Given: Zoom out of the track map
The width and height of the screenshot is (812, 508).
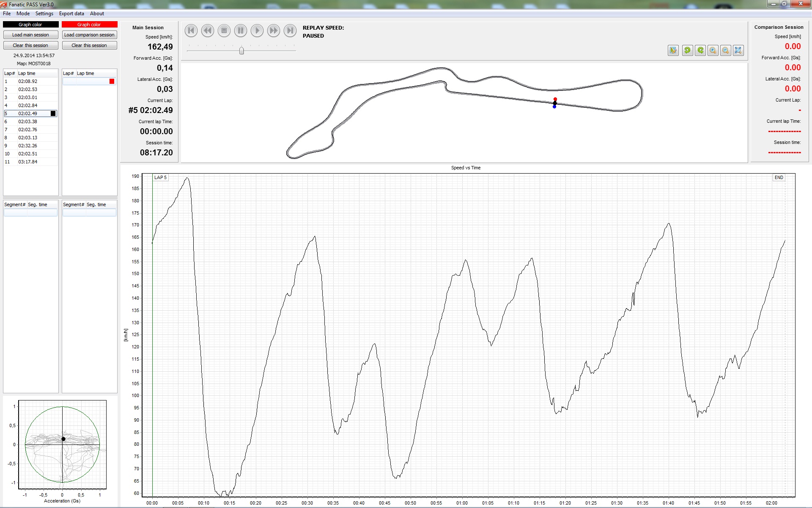Looking at the screenshot, I should [726, 50].
